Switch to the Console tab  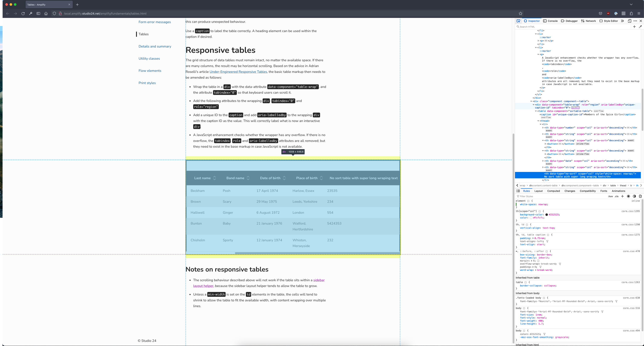[552, 21]
